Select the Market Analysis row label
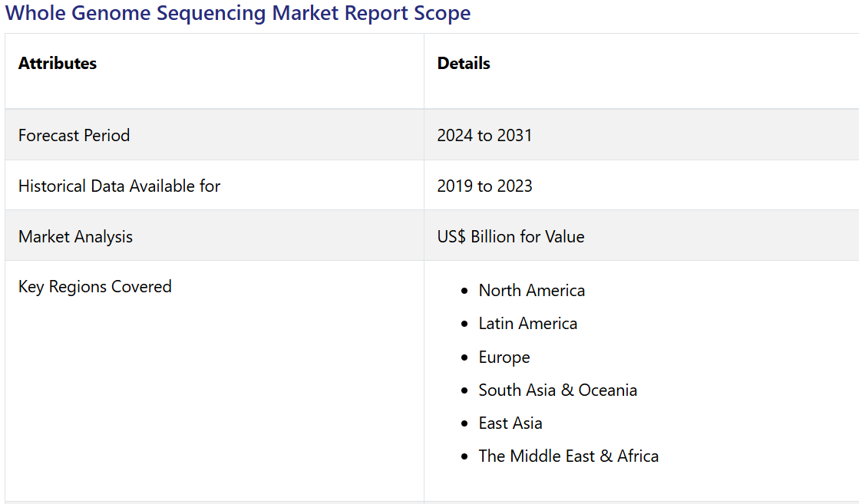 75,236
